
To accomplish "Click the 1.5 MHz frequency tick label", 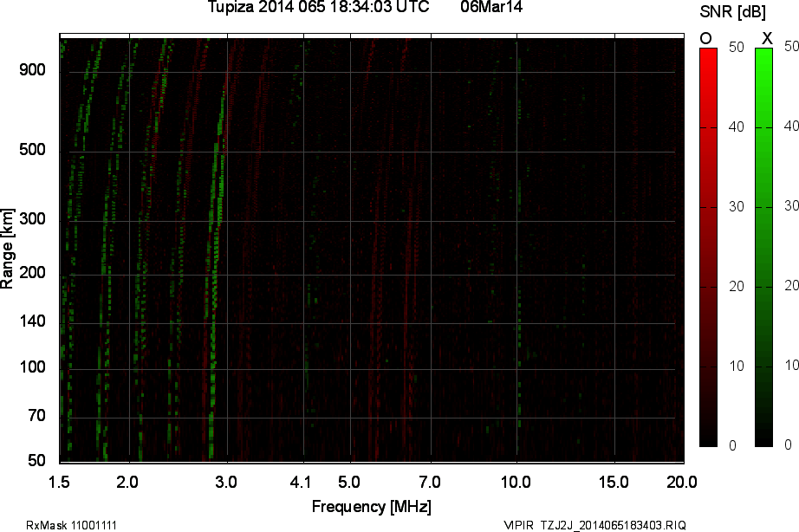I will coord(59,481).
